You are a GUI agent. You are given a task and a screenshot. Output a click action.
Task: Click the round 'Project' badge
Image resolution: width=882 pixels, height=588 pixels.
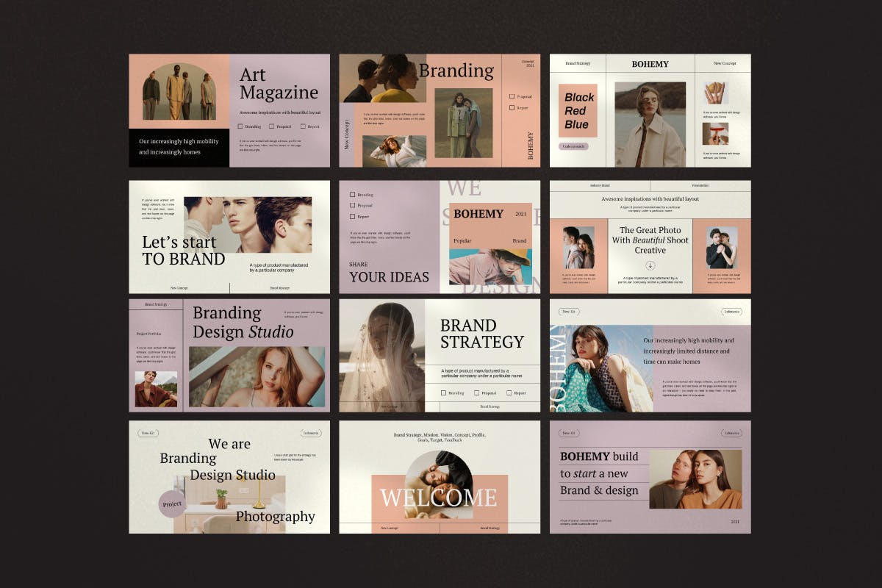pyautogui.click(x=172, y=504)
